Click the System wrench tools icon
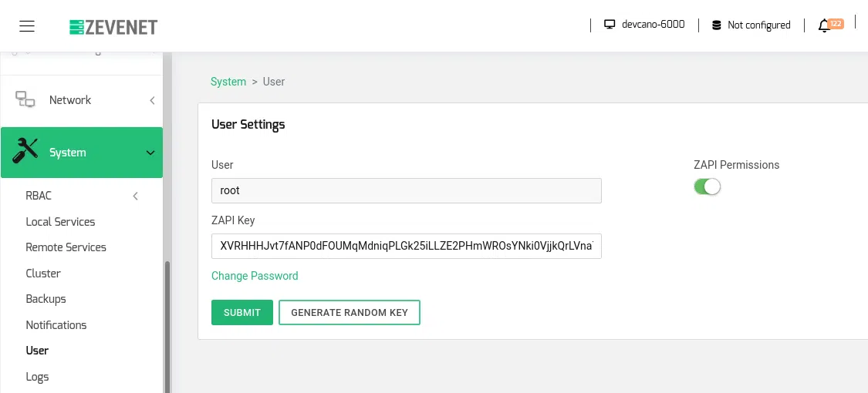The width and height of the screenshot is (868, 393). pyautogui.click(x=25, y=152)
